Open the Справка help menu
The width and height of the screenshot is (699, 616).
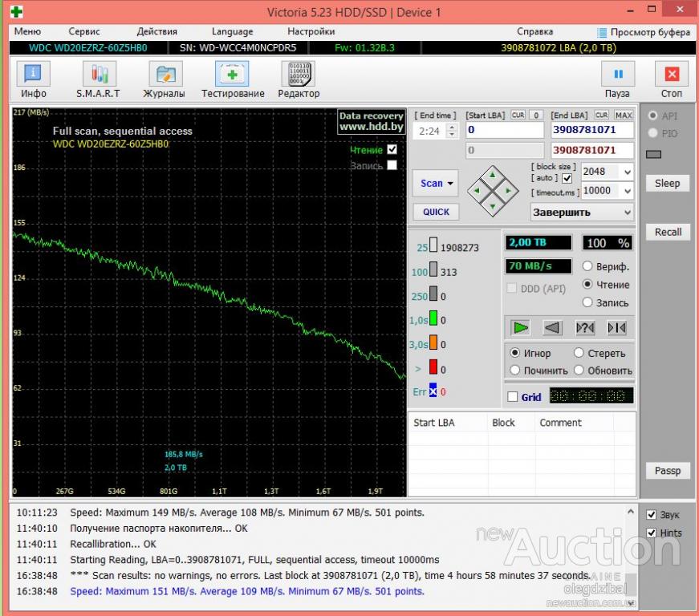pos(535,31)
